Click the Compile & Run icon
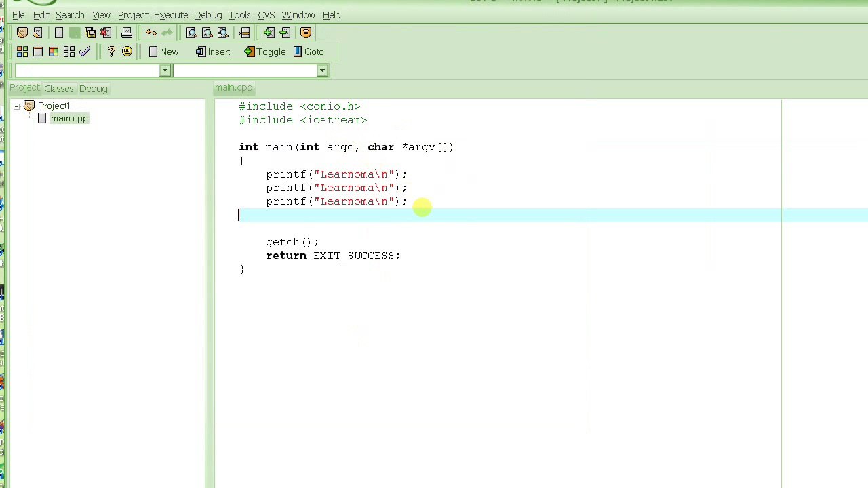Viewport: 868px width, 488px height. point(54,52)
